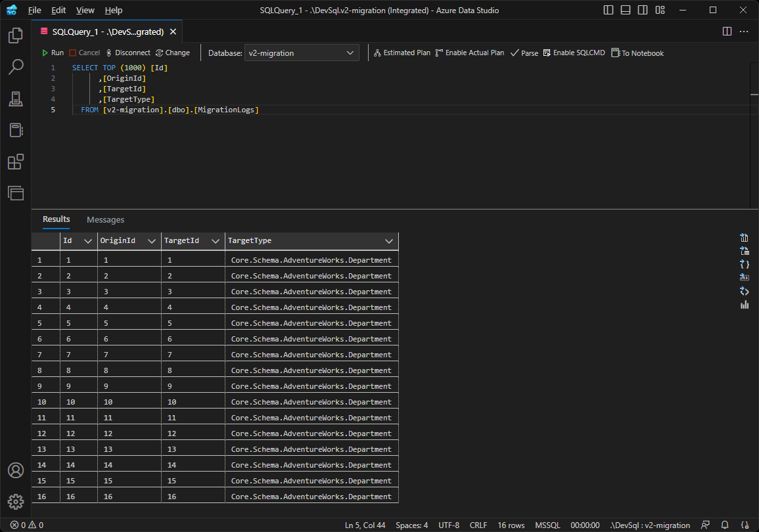
Task: Export query To Notebook
Action: point(637,53)
